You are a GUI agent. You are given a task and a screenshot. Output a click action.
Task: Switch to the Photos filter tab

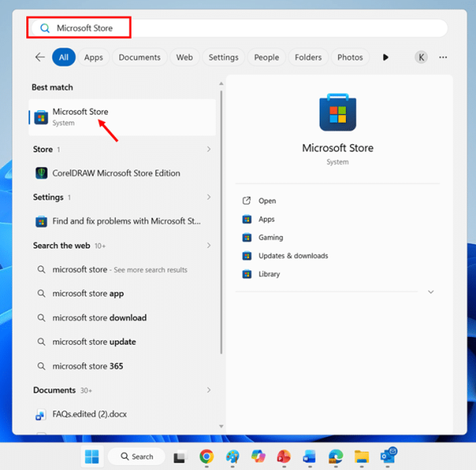click(350, 57)
